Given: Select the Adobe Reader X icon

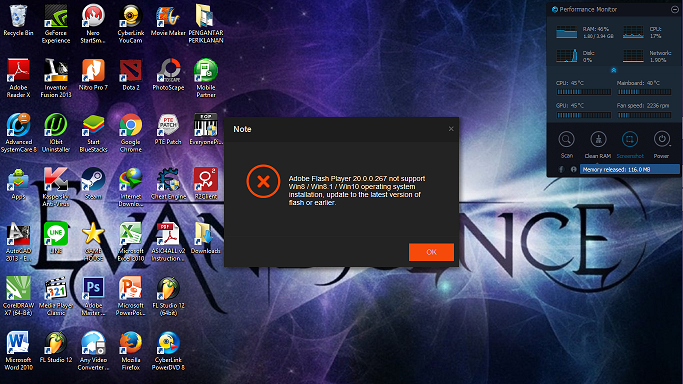Looking at the screenshot, I should click(x=18, y=78).
